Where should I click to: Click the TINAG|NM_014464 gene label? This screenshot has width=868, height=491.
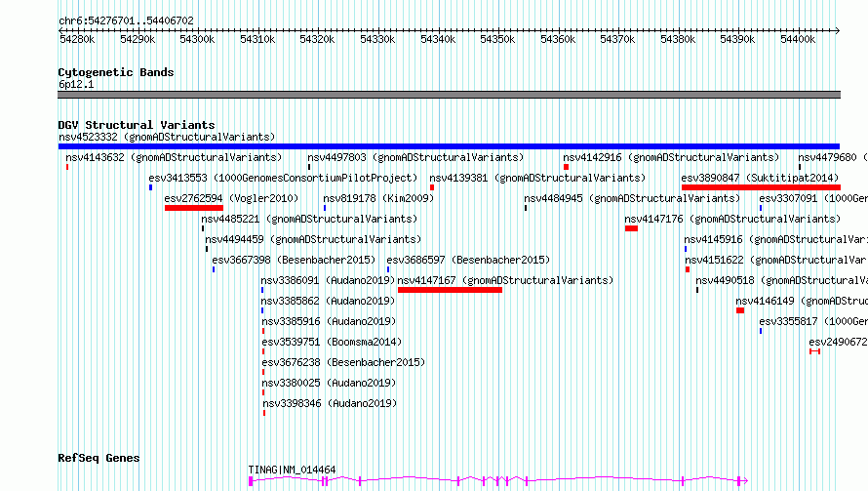point(292,470)
